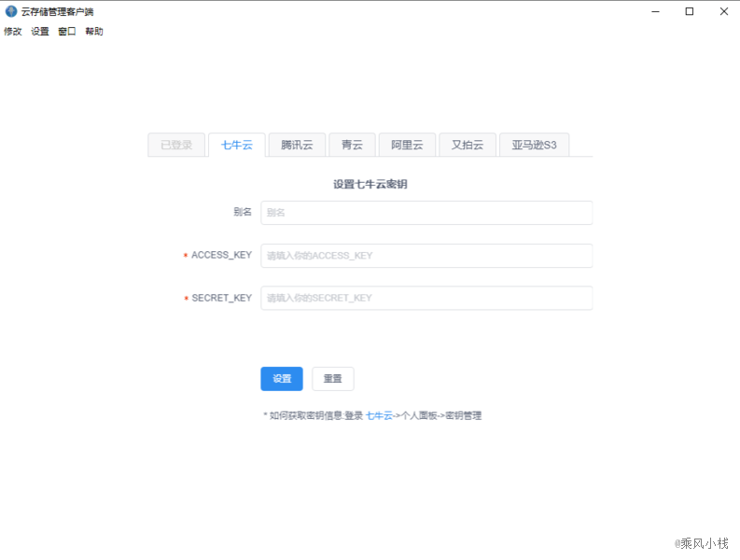Switch to the 腾讯云 tab
Screen dimensions: 740x560
pyautogui.click(x=297, y=145)
